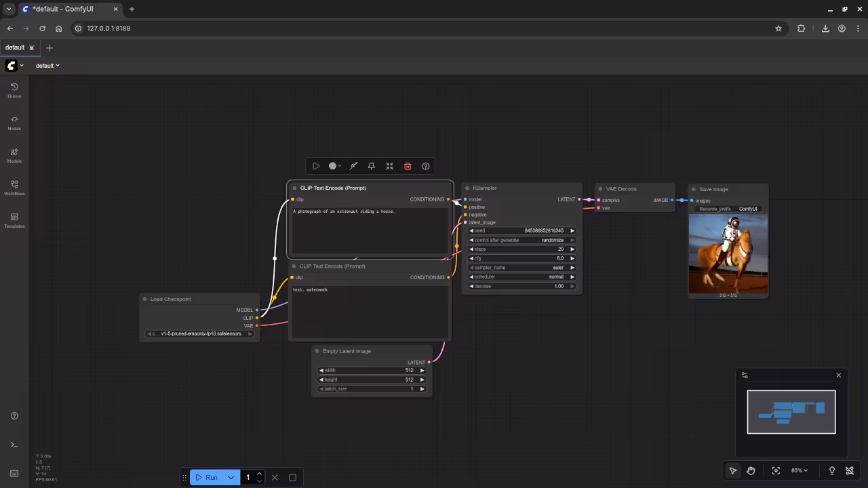Screen dimensions: 868x488
Task: Expand the Run button dropdown arrow
Action: coord(231,477)
